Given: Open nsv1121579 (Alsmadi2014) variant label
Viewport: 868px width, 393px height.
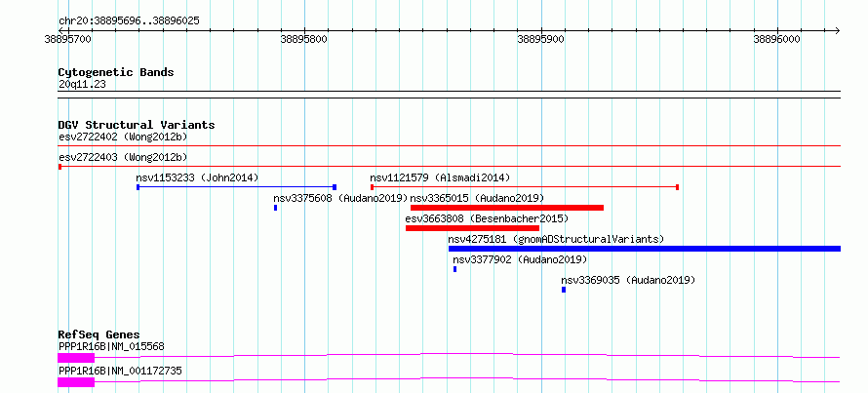Looking at the screenshot, I should tap(440, 177).
